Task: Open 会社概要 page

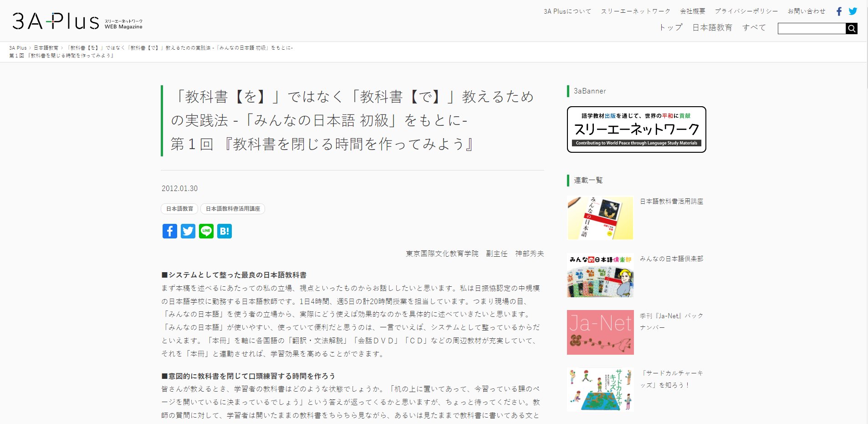Action: [693, 11]
